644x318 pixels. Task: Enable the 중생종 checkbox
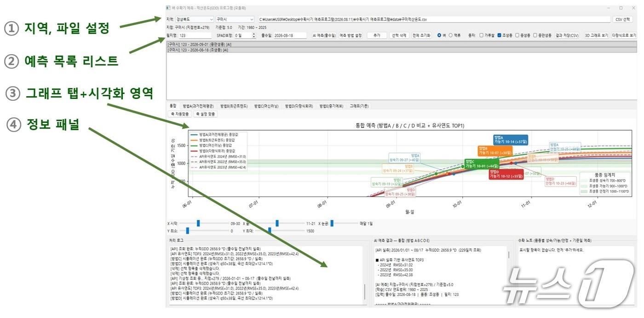[x=517, y=35]
